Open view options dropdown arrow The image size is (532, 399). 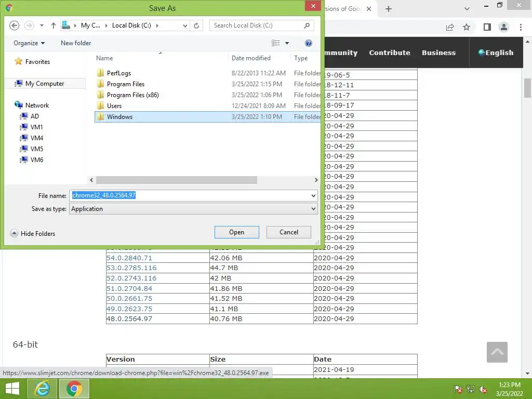click(287, 43)
